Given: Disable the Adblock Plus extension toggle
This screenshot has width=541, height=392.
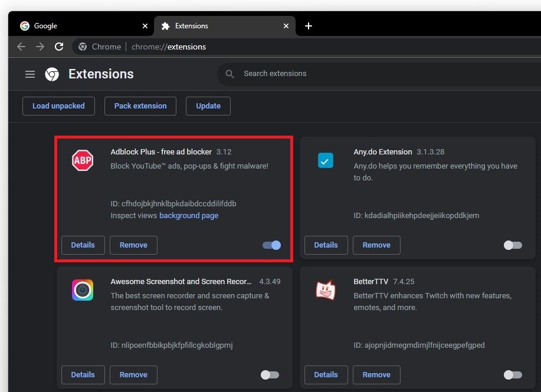Looking at the screenshot, I should [272, 245].
